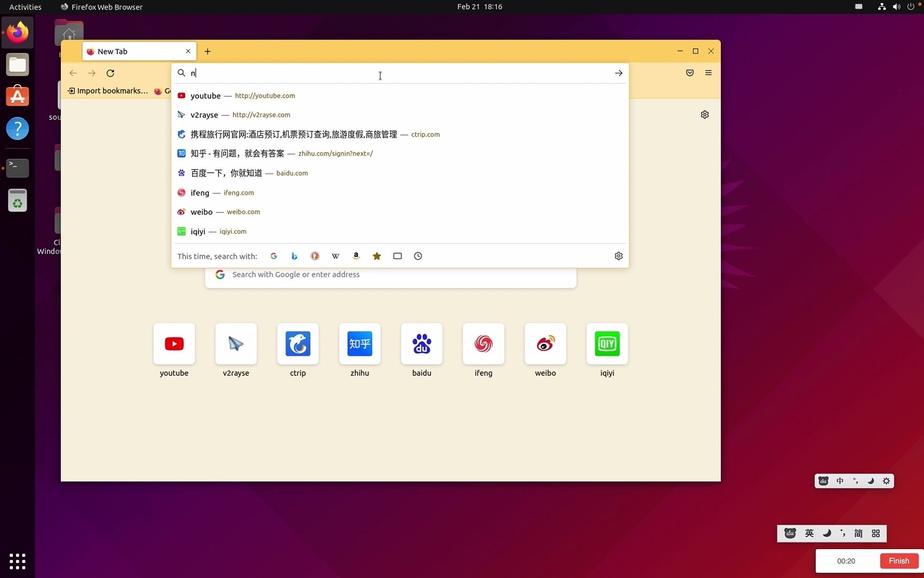Toggle 中 Chinese mode on upper input bar
The image size is (924, 578).
coord(840,481)
